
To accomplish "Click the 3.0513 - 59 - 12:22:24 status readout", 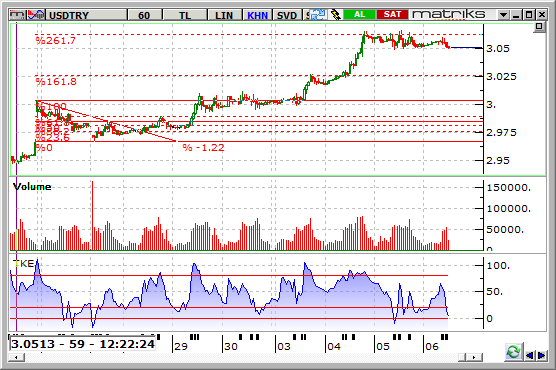I will tap(83, 344).
